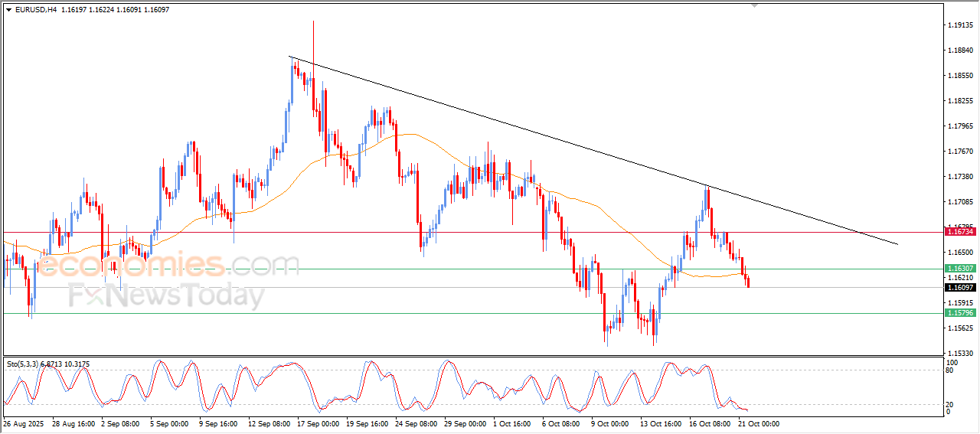Click the black 1.16097 current price tag
This screenshot has width=980, height=434.
pyautogui.click(x=959, y=288)
